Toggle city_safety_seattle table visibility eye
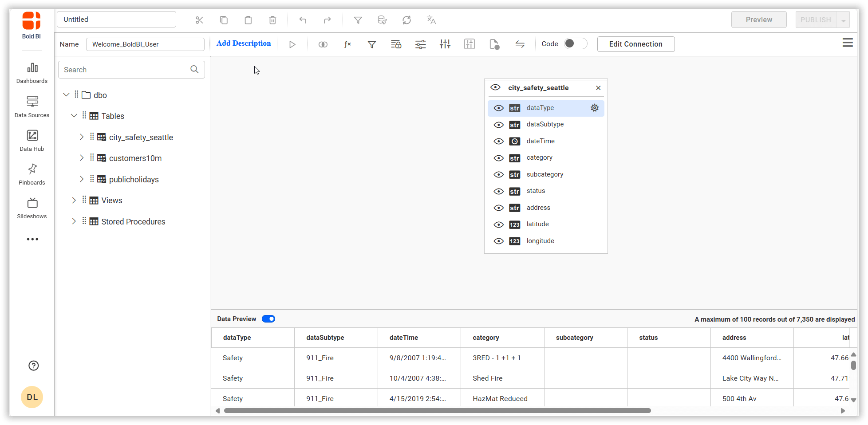Viewport: 868px width, 425px height. (x=495, y=87)
